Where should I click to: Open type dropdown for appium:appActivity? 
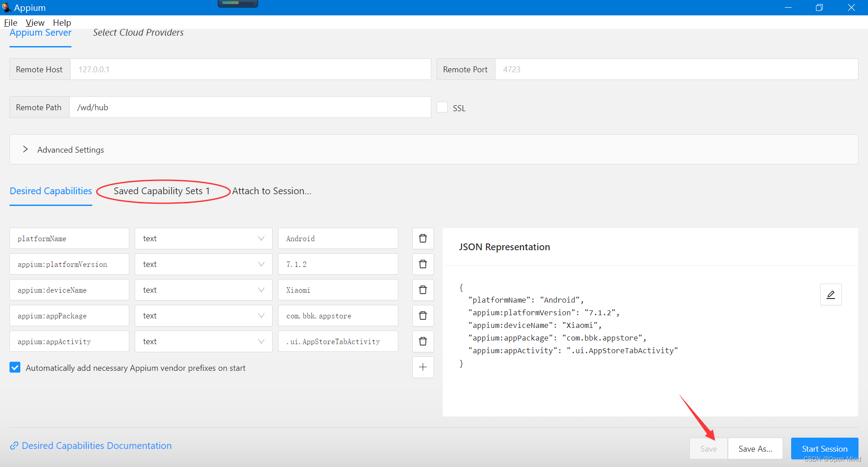click(203, 341)
